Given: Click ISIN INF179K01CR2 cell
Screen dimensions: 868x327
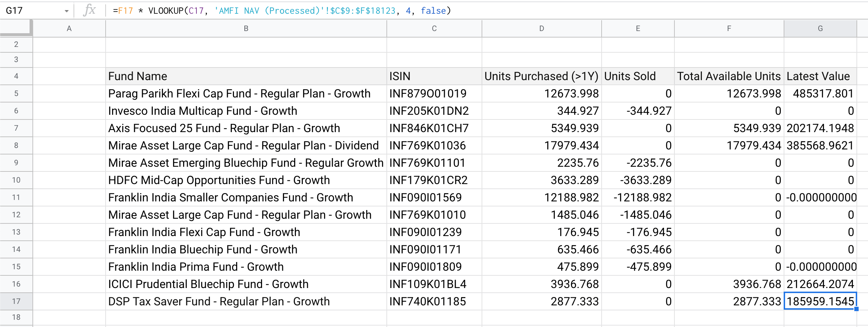Looking at the screenshot, I should [434, 180].
